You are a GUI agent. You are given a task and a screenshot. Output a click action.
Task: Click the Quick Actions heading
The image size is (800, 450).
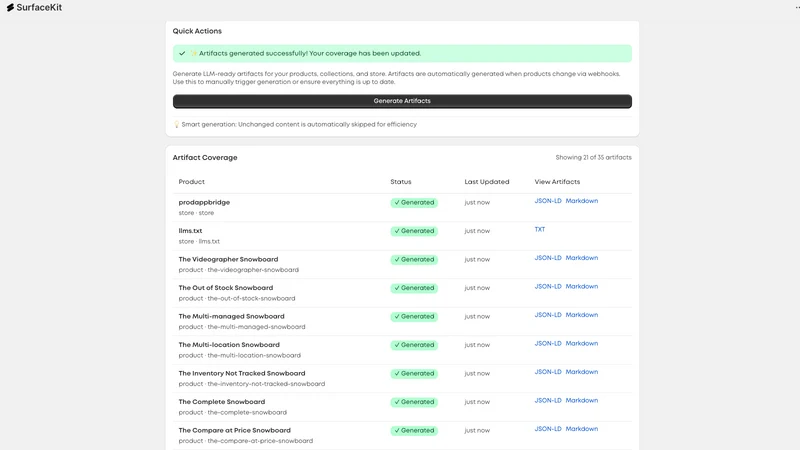click(x=197, y=31)
